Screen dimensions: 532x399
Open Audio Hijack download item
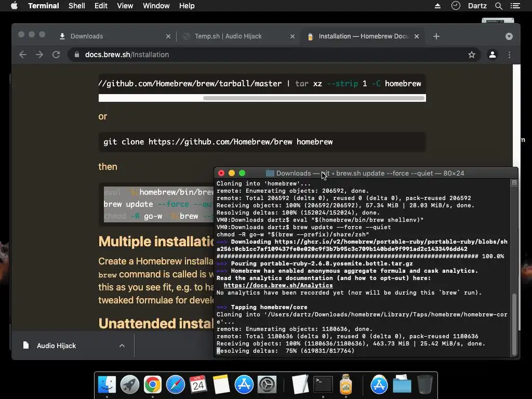pos(56,345)
